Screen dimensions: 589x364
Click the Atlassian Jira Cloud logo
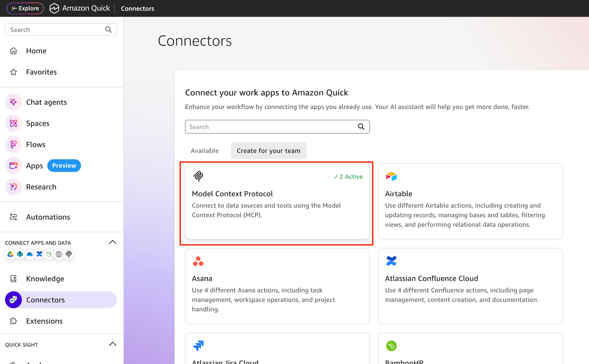coord(198,345)
